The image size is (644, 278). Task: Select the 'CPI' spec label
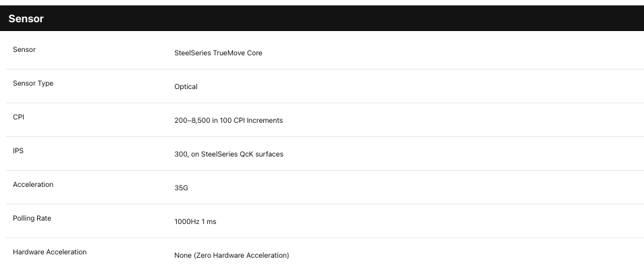[18, 117]
